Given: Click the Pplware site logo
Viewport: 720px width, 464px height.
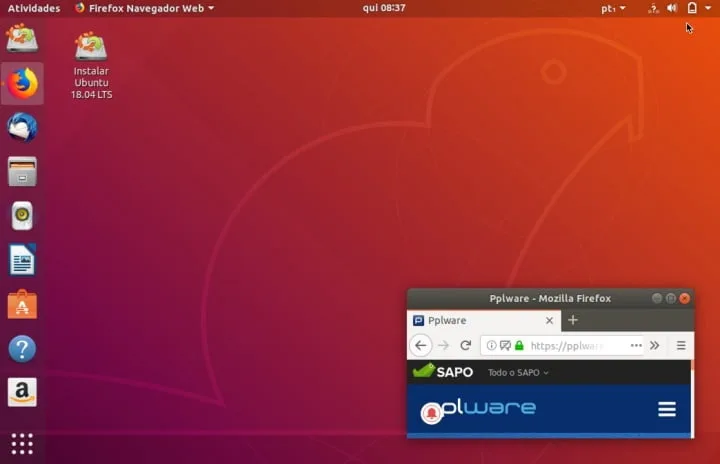Looking at the screenshot, I should 478,408.
